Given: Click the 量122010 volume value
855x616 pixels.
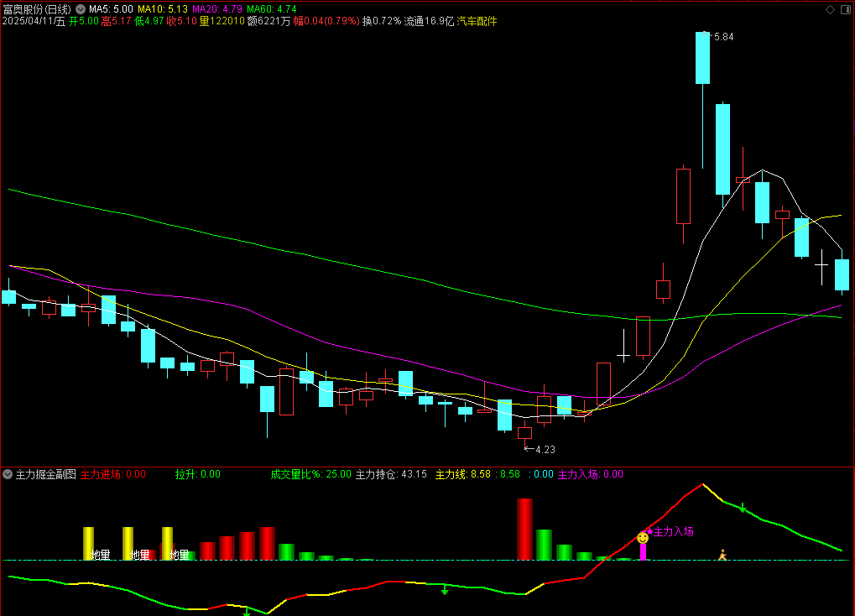Looking at the screenshot, I should [x=222, y=21].
